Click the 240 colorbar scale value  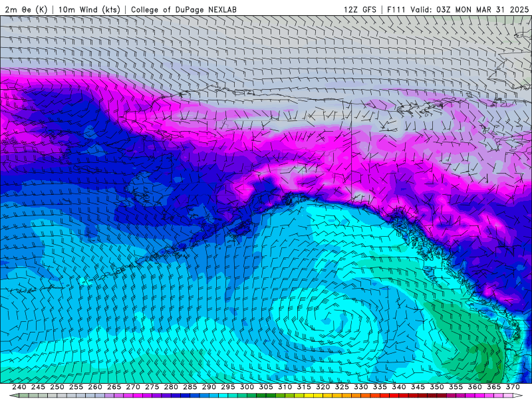[x=19, y=387]
